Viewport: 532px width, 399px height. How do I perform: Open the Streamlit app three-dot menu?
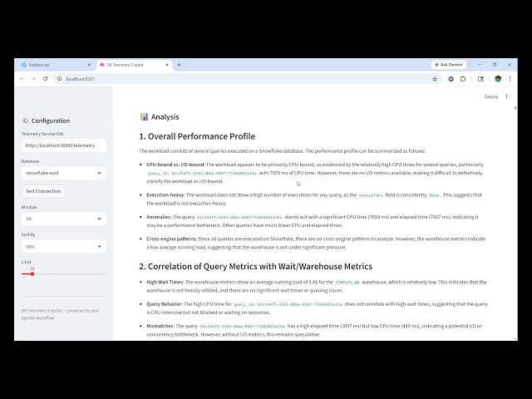(x=506, y=96)
